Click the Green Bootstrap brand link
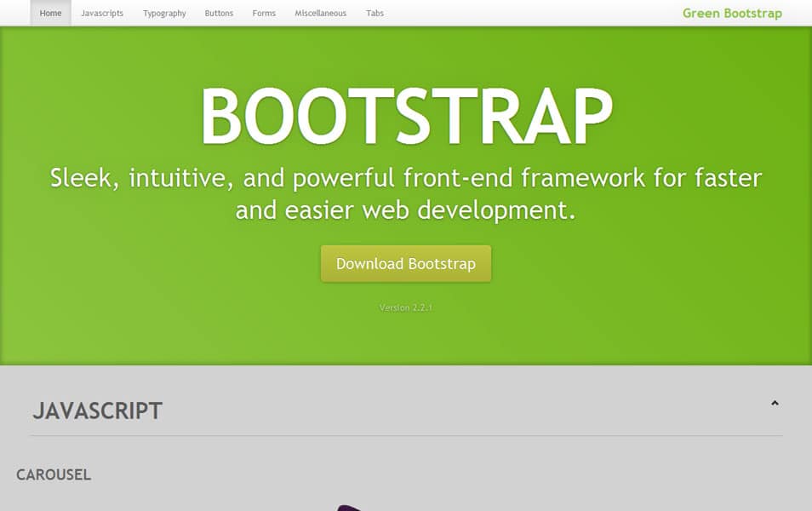The height and width of the screenshot is (511, 812). (x=732, y=13)
